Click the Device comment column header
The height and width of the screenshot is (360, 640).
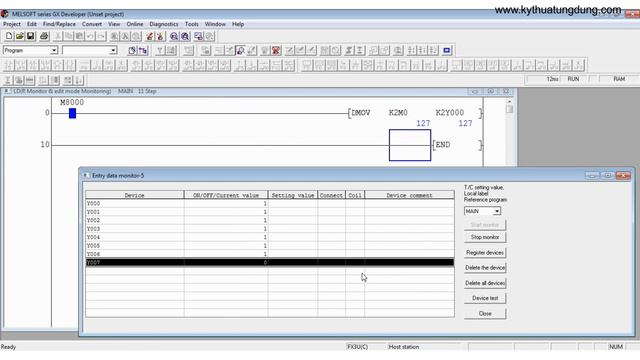[x=409, y=195]
